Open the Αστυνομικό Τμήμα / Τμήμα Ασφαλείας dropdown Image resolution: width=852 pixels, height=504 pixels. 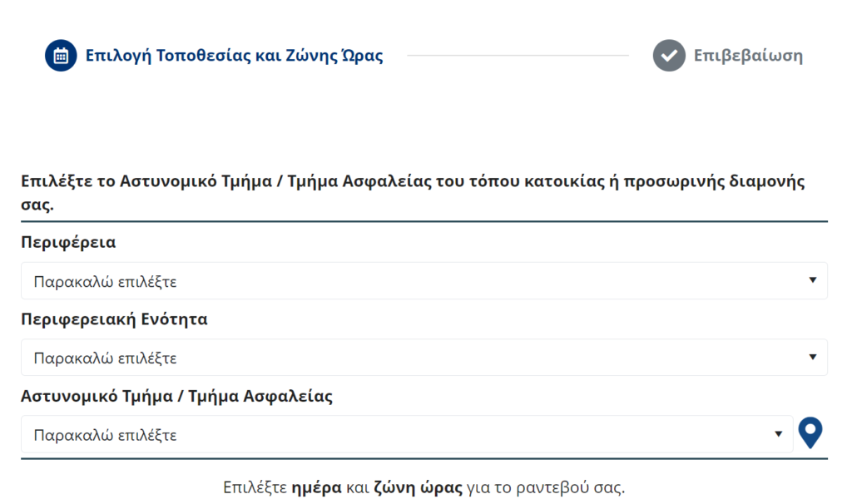pos(408,433)
